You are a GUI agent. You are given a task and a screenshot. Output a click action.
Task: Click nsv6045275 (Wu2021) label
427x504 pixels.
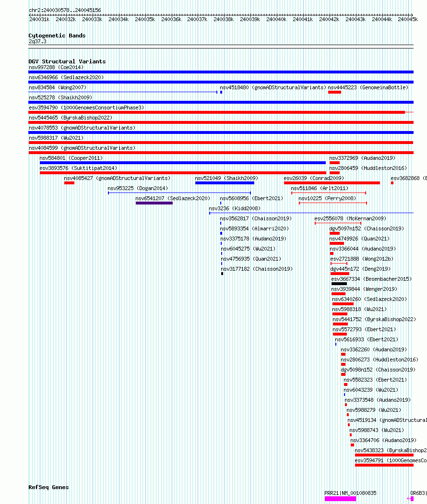click(x=248, y=249)
